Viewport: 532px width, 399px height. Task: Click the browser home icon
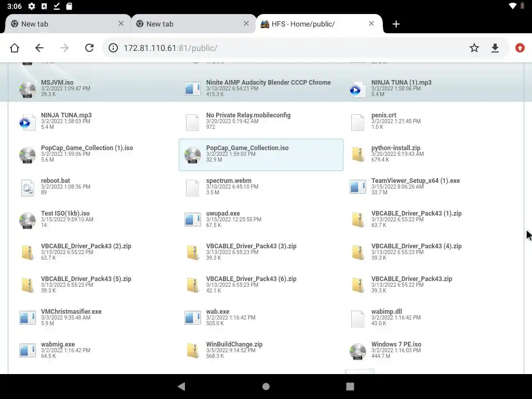[x=15, y=48]
